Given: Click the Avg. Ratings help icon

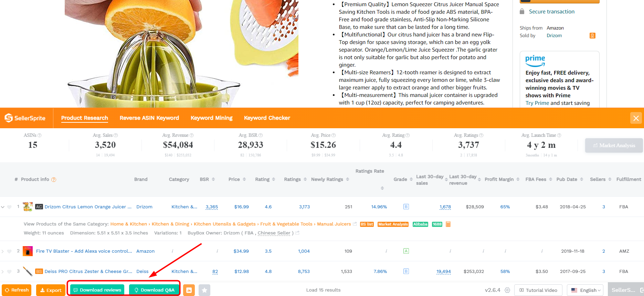Looking at the screenshot, I should coord(481,135).
